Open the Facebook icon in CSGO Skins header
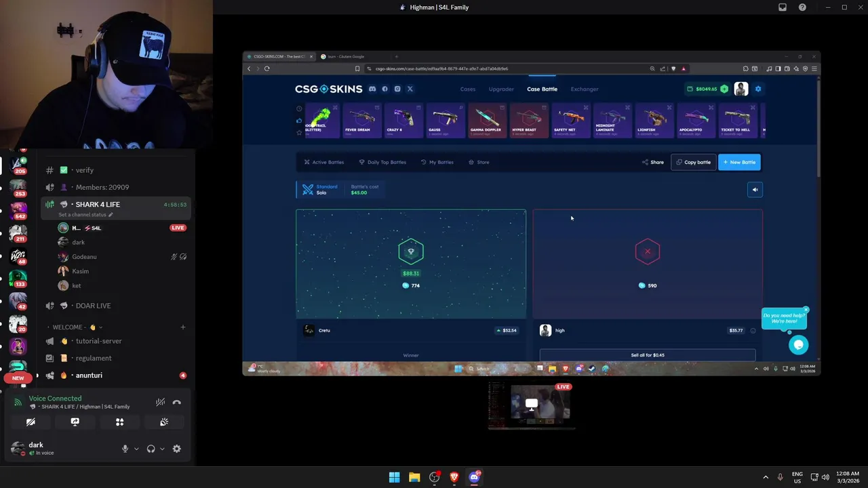The height and width of the screenshot is (488, 868). [384, 89]
